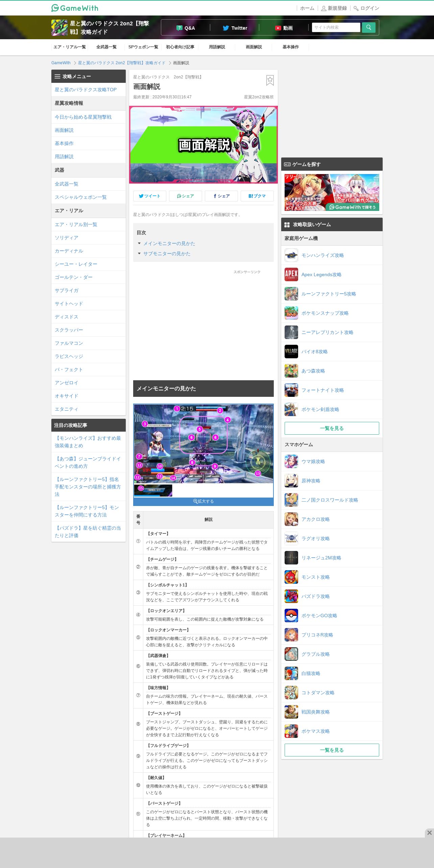Open SPウェポン一覧 nav tab
This screenshot has height=868, width=434.
click(143, 47)
